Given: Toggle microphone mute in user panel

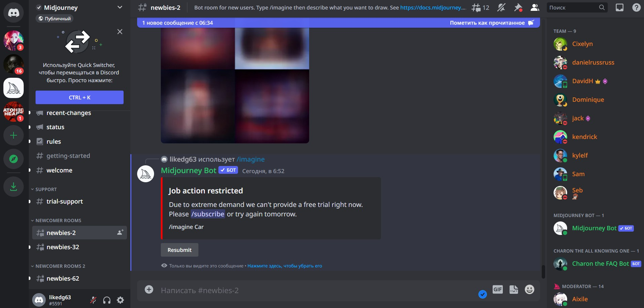Looking at the screenshot, I should point(93,300).
